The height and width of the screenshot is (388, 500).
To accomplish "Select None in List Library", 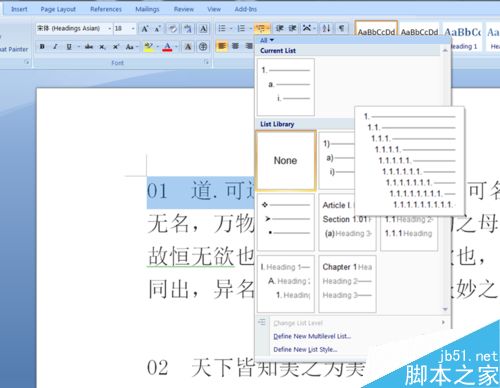I will click(x=286, y=160).
